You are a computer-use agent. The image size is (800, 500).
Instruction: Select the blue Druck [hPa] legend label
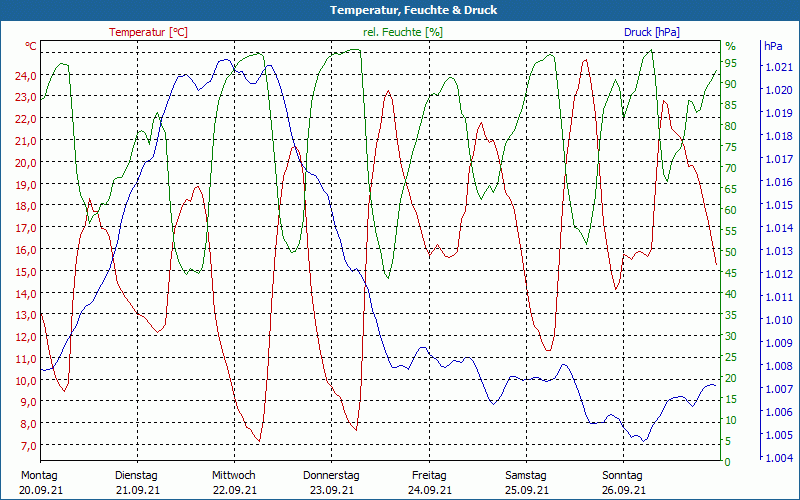[x=651, y=32]
